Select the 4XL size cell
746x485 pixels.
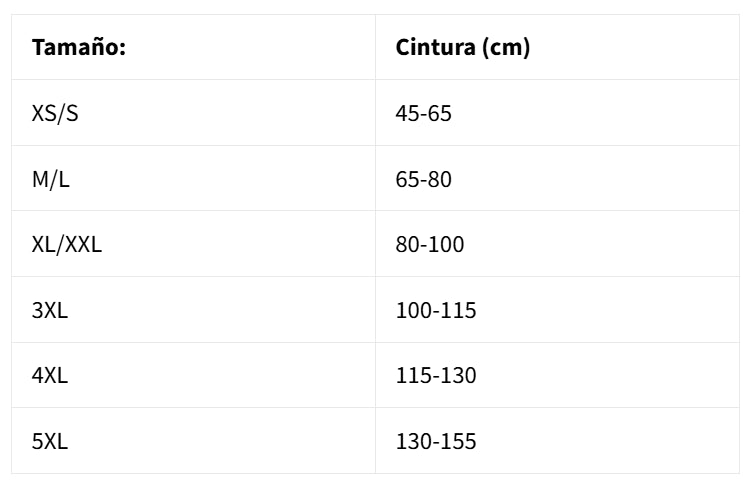[50, 376]
